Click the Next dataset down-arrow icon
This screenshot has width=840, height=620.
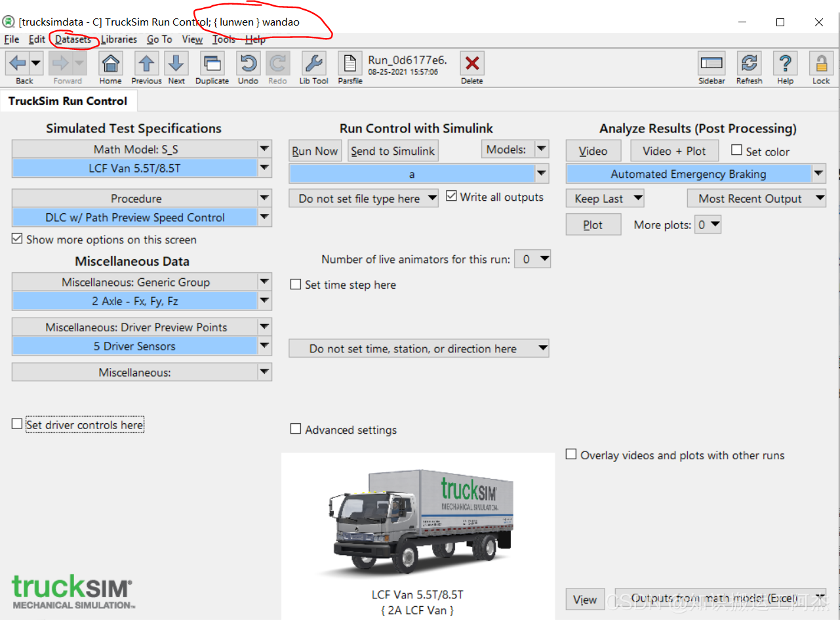(x=176, y=64)
